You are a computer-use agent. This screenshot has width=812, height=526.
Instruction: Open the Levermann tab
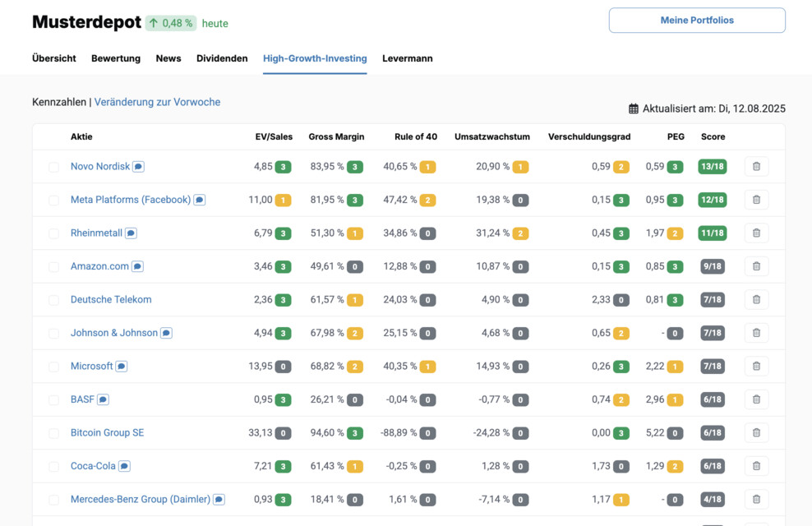pyautogui.click(x=407, y=58)
